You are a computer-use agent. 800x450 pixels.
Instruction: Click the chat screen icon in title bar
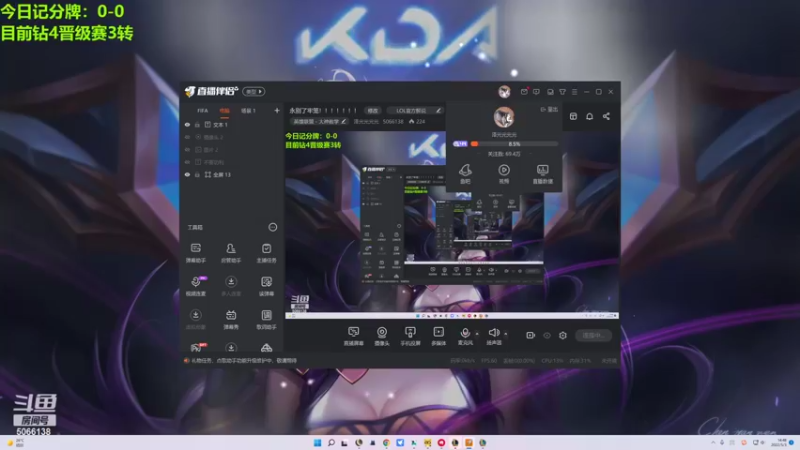(536, 92)
